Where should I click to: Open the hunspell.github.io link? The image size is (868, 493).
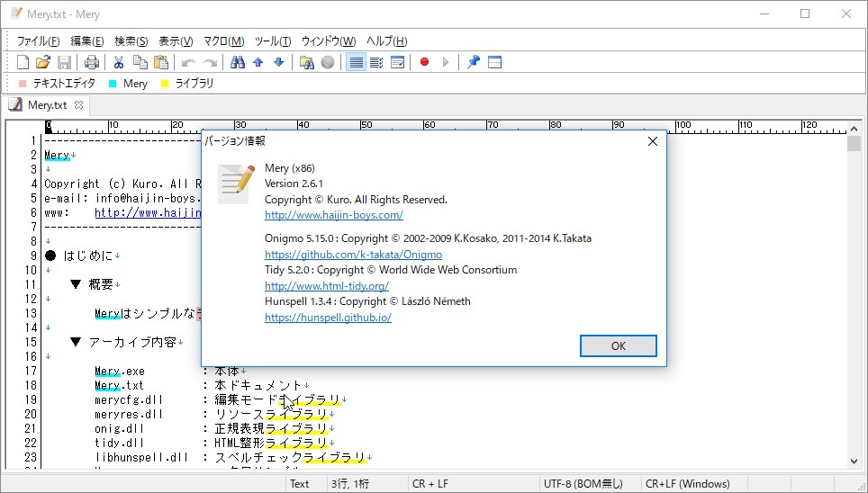click(329, 318)
